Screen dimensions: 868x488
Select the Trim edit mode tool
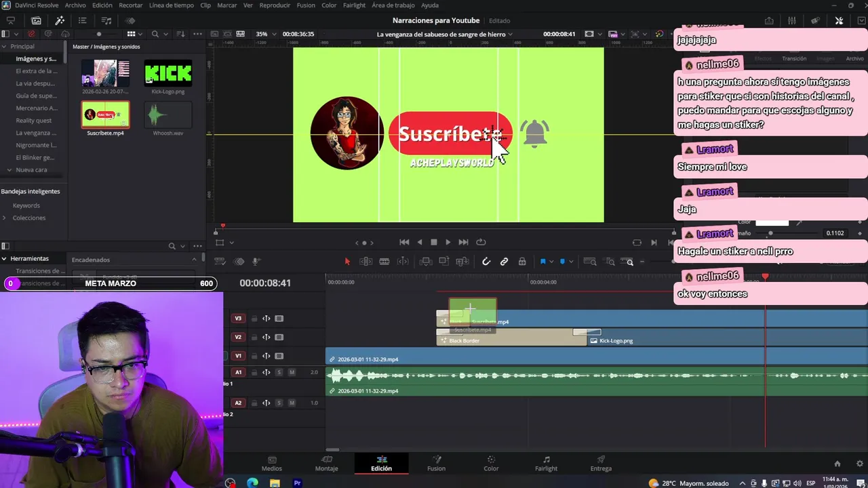coord(366,262)
